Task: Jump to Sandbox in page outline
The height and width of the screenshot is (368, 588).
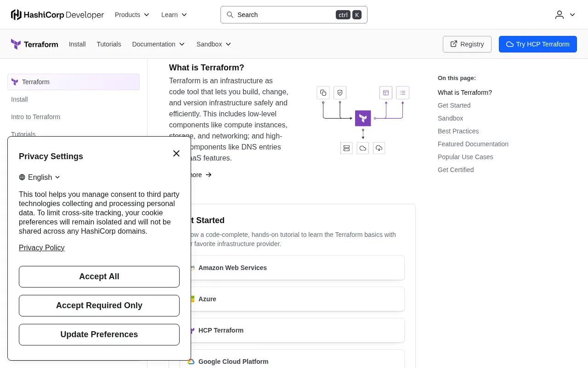Action: click(x=450, y=118)
